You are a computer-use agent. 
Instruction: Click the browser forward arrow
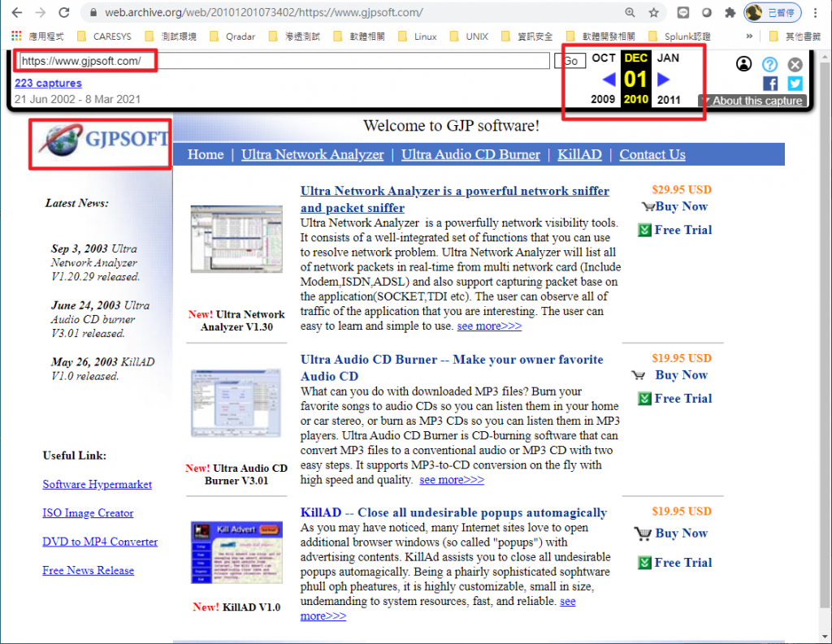41,12
